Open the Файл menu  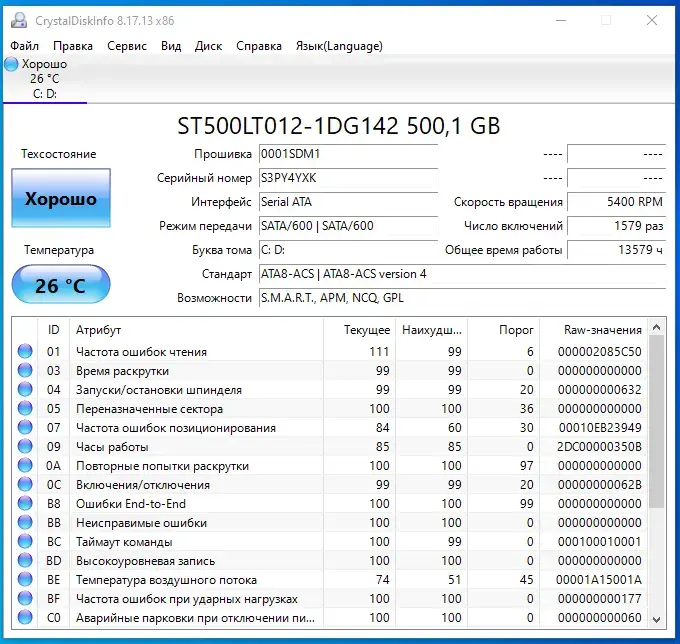tap(24, 46)
